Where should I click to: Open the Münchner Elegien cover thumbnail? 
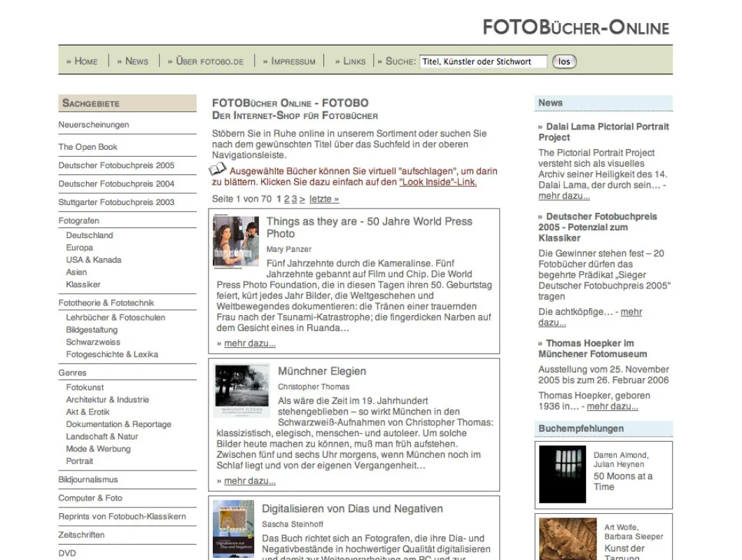coord(241,391)
